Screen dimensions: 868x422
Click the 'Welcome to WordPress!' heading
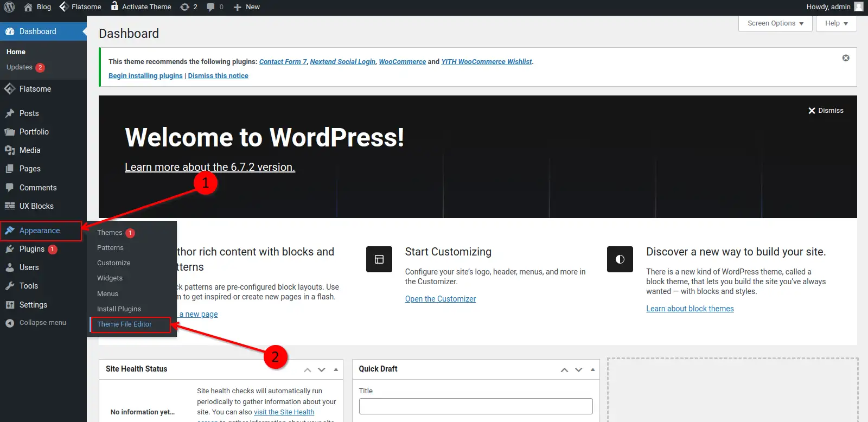point(265,137)
